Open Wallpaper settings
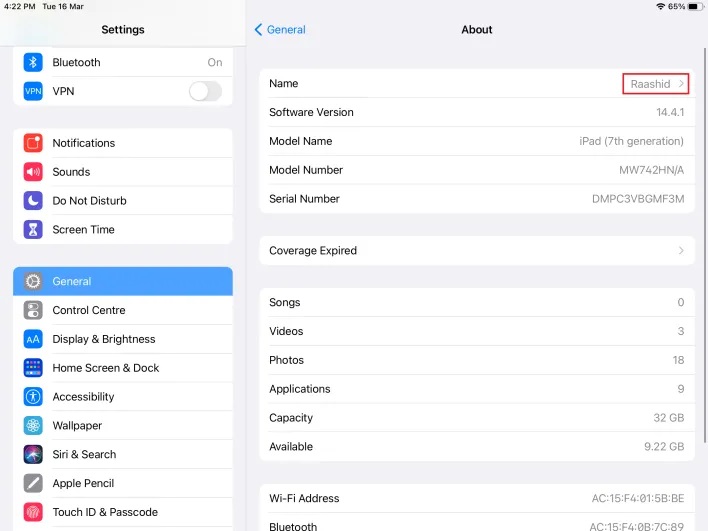 tap(123, 426)
